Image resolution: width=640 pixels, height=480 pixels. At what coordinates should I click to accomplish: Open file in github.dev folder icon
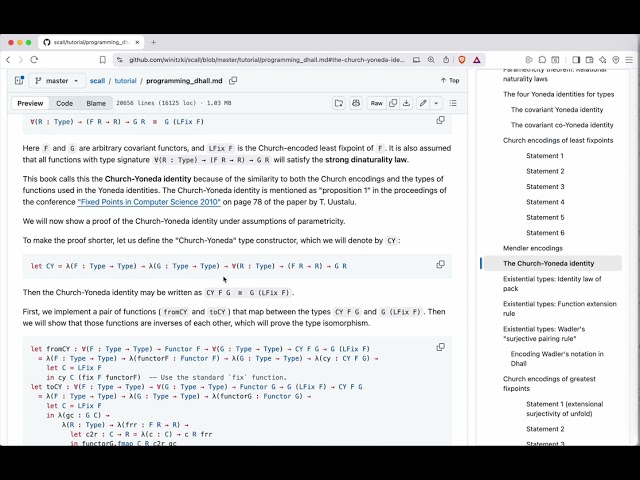pyautogui.click(x=339, y=103)
